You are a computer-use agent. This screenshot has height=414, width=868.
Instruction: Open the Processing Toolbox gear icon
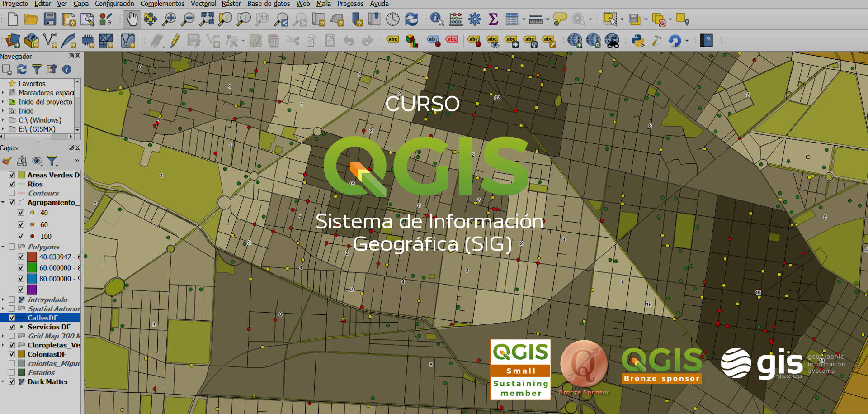pos(475,19)
